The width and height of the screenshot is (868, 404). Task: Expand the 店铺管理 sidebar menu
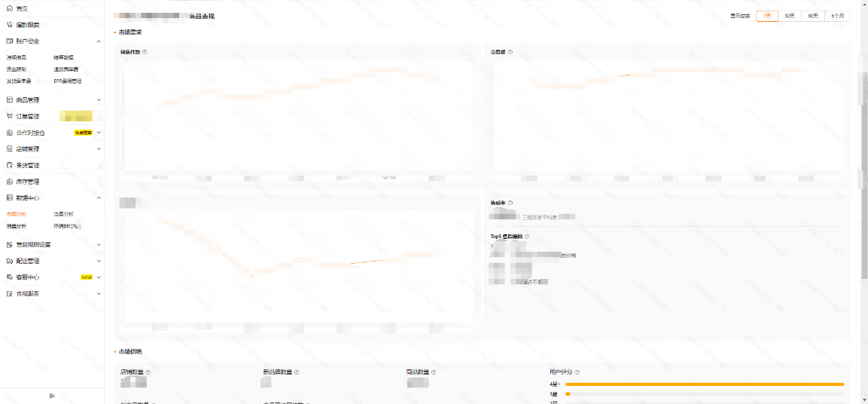pyautogui.click(x=99, y=149)
